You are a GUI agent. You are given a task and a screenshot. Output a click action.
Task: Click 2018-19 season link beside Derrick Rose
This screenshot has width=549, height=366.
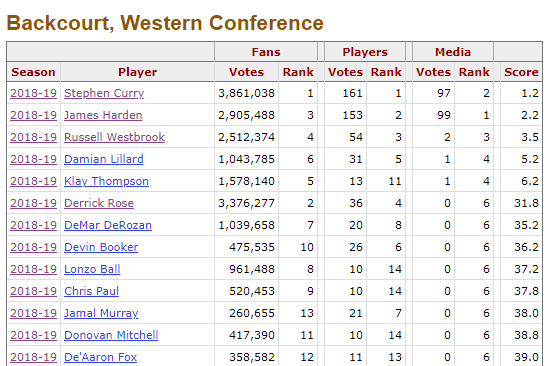(33, 203)
